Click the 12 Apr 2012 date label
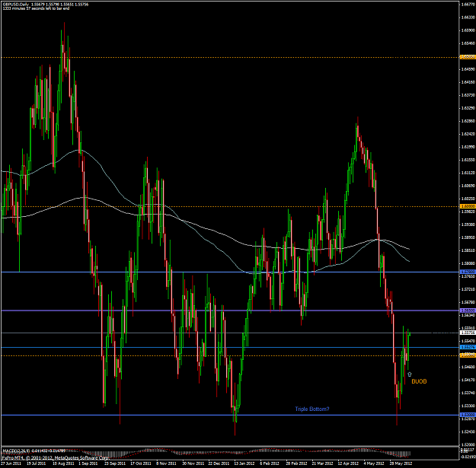This screenshot has width=476, height=468. pos(348,463)
